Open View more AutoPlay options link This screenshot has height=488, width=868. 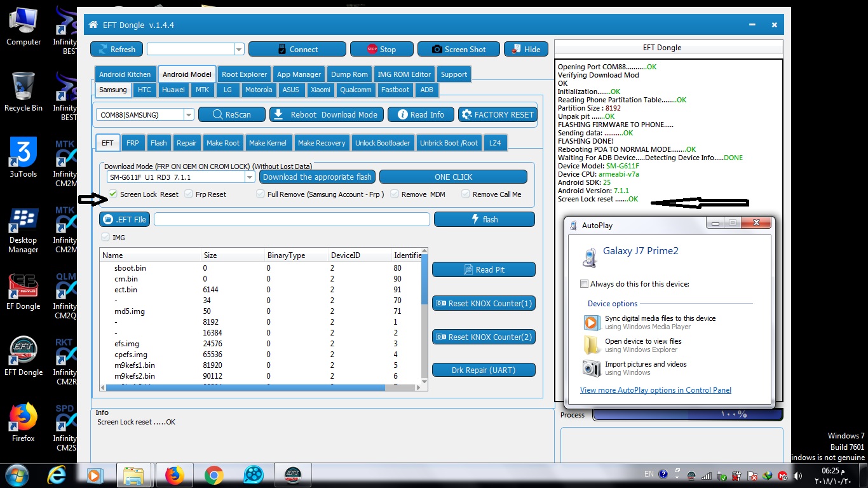656,390
